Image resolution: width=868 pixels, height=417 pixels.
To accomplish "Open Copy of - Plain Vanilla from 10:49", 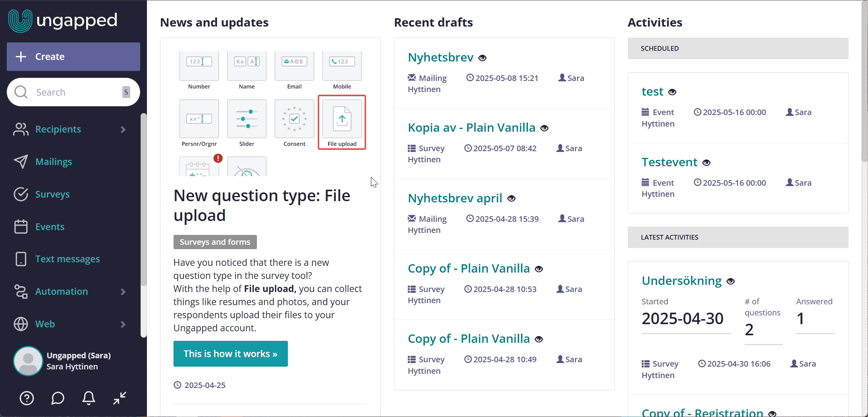I will click(x=469, y=339).
